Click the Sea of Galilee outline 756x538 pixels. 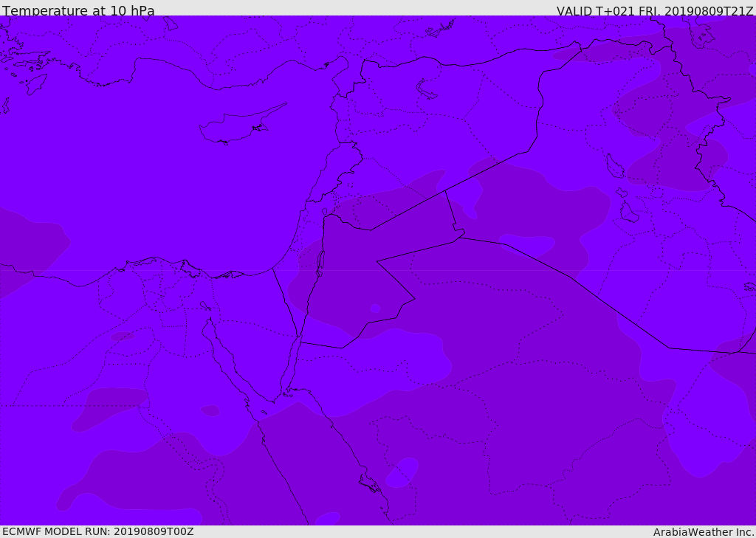point(324,212)
